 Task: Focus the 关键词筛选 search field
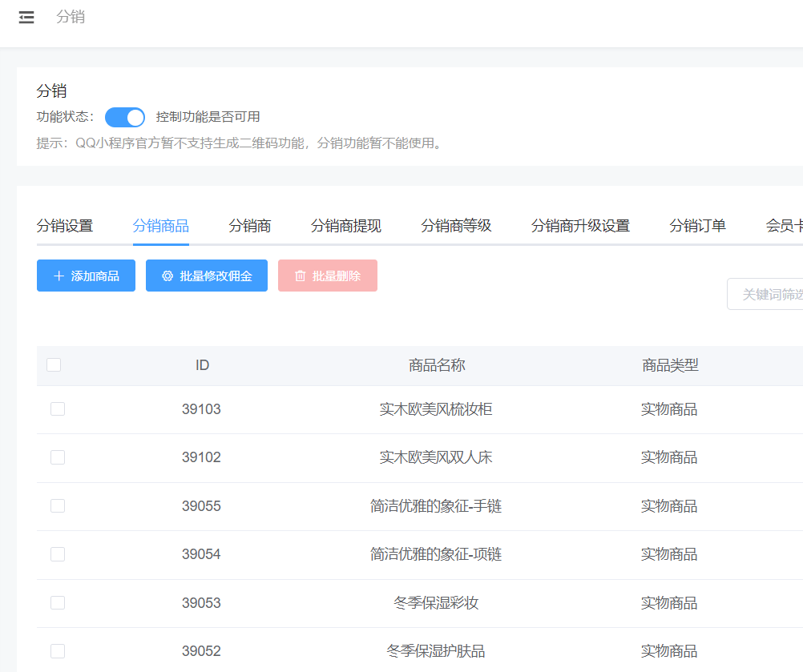(x=765, y=294)
